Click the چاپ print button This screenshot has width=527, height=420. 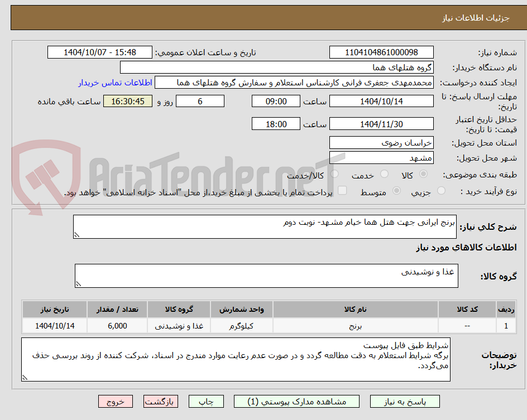click(x=206, y=402)
